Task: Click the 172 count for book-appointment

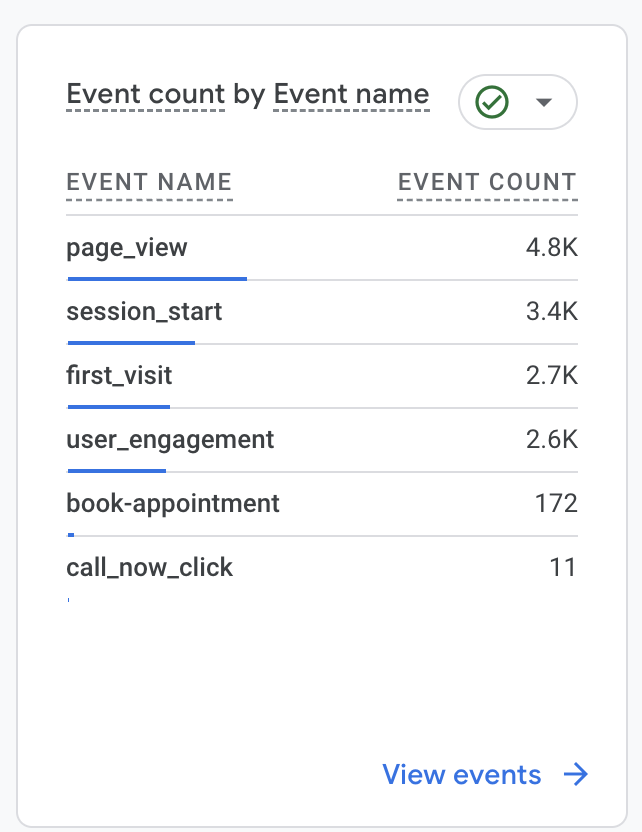Action: pyautogui.click(x=556, y=503)
